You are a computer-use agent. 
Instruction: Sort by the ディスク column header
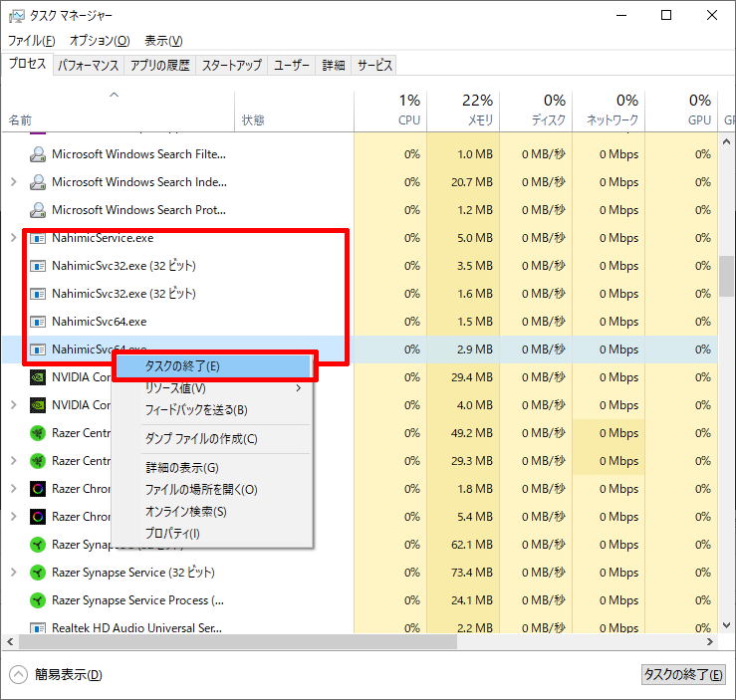pos(536,112)
